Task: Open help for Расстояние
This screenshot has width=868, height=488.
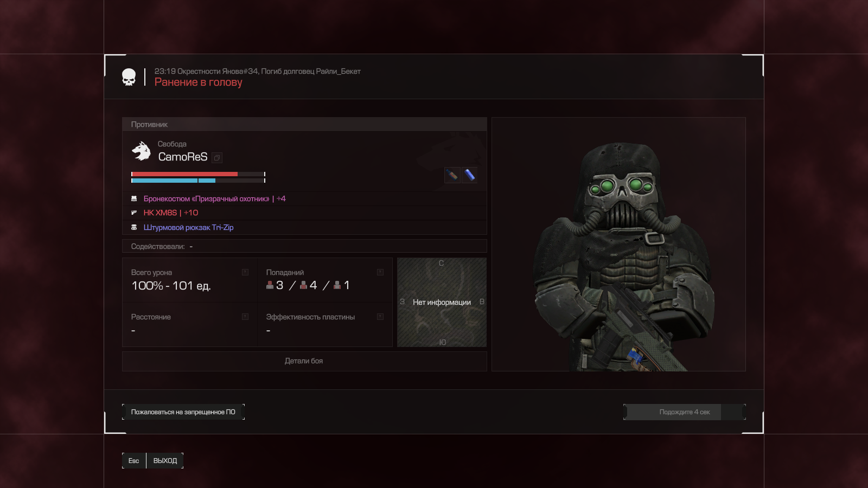Action: [245, 317]
